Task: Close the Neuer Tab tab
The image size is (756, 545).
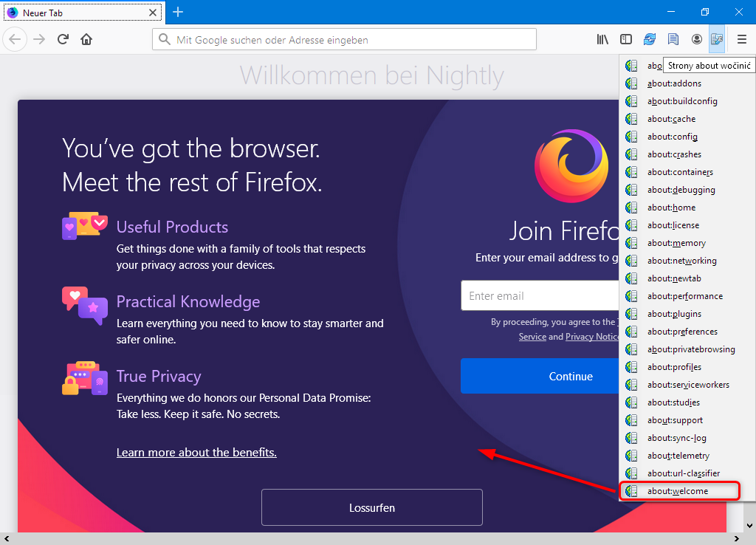Action: pyautogui.click(x=153, y=13)
